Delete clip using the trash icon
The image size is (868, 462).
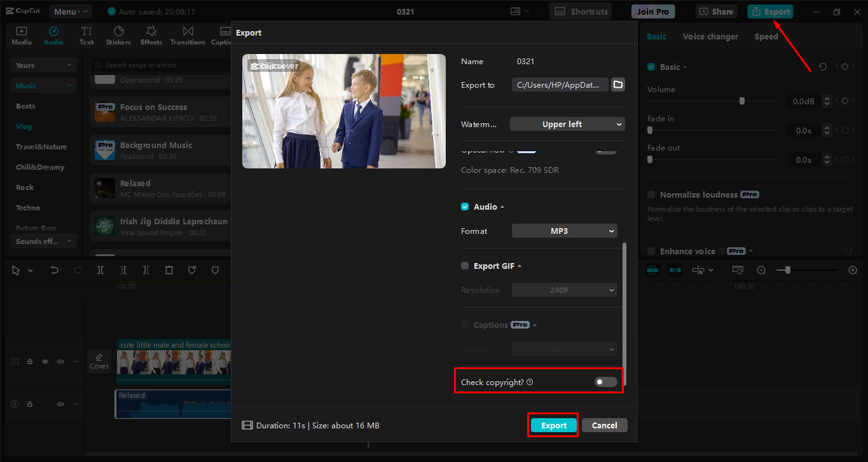click(x=169, y=270)
